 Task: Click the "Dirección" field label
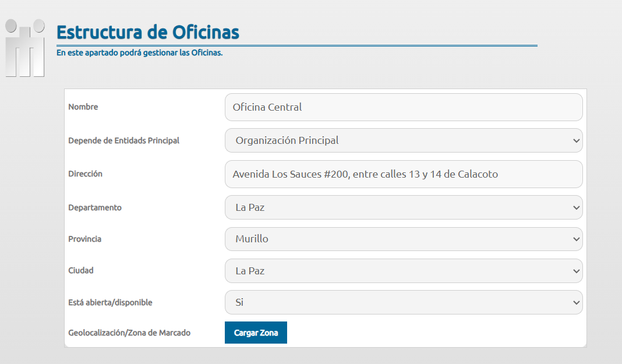coord(85,174)
